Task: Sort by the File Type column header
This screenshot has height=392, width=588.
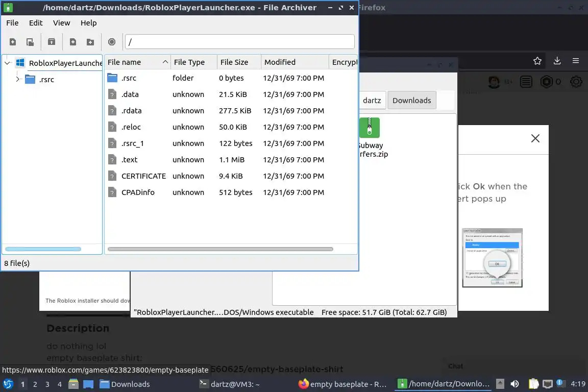Action: click(194, 62)
